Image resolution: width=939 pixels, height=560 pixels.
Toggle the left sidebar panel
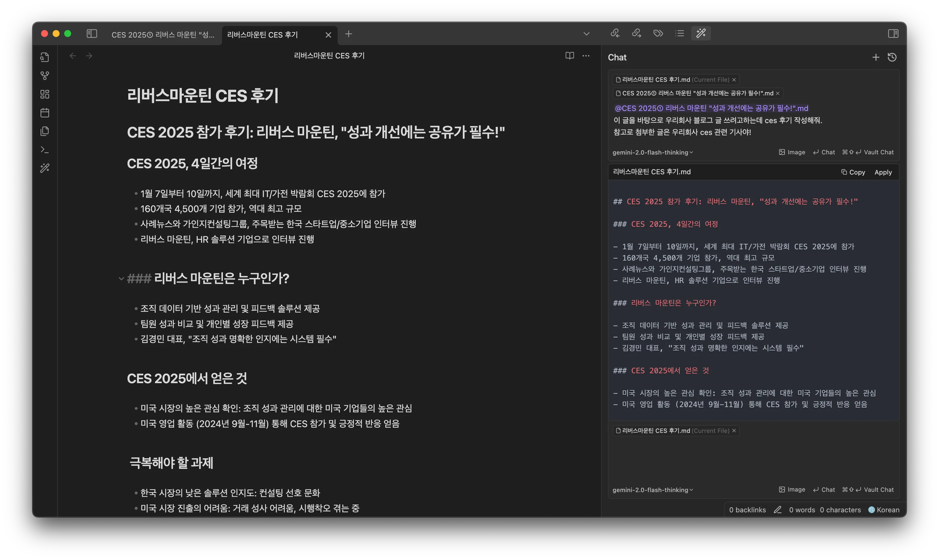tap(92, 34)
